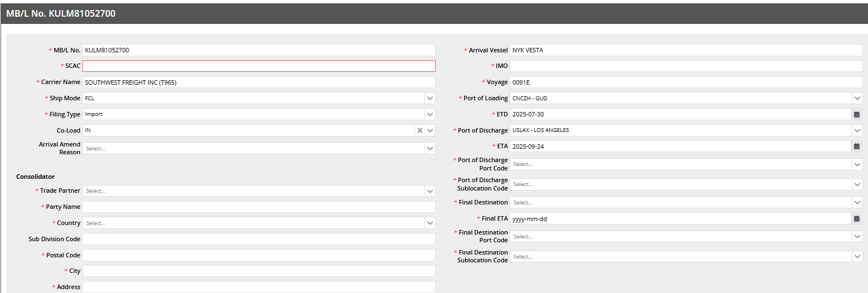This screenshot has height=293, width=868.
Task: Click into the Voyage field
Action: [x=686, y=82]
